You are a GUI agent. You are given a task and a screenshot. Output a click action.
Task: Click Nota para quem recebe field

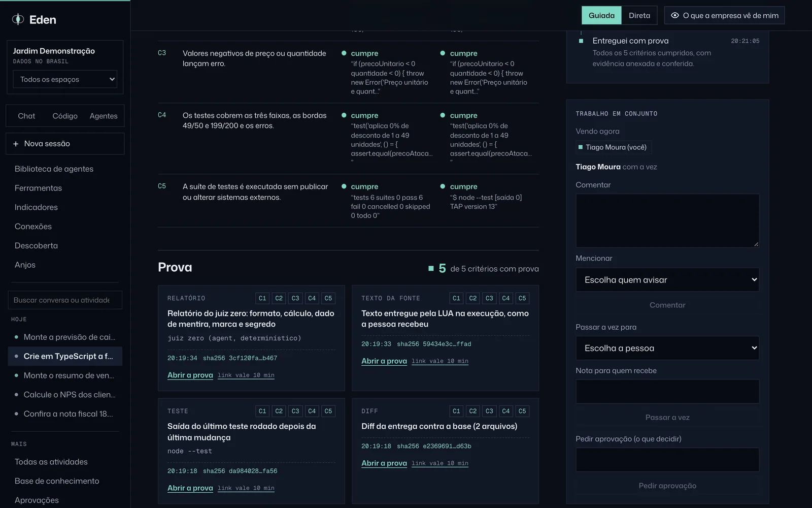[x=667, y=392]
